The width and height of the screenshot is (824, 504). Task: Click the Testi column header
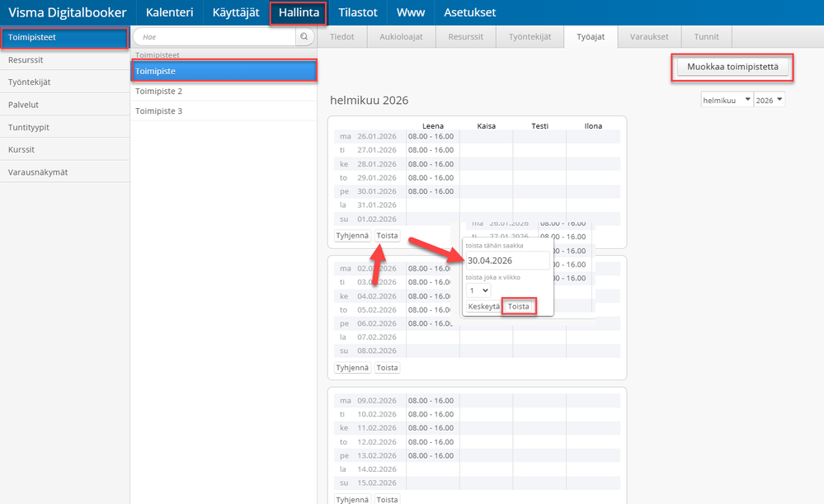[539, 126]
